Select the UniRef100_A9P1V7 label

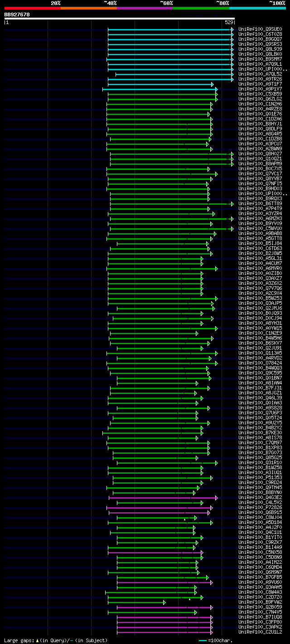[260, 89]
